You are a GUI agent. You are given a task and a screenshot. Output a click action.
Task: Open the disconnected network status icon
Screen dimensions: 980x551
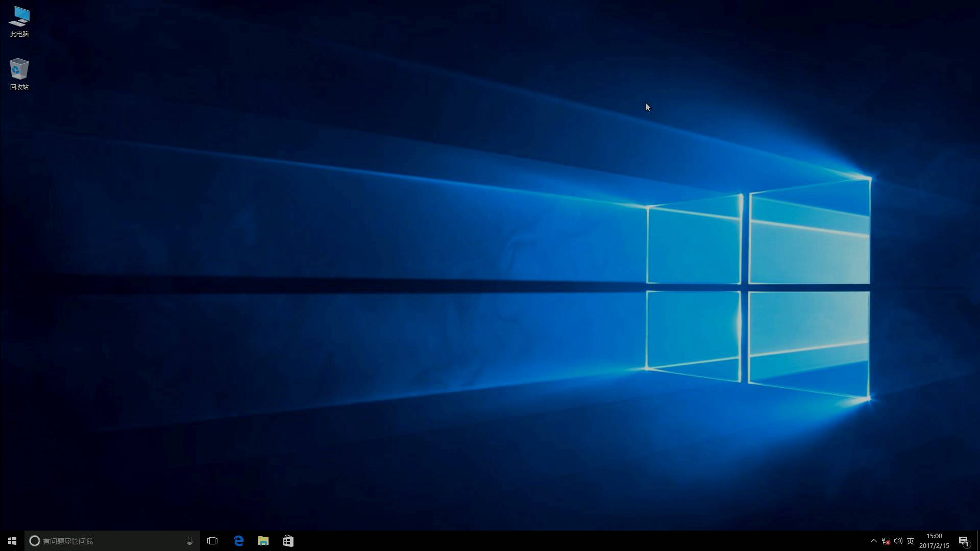pyautogui.click(x=886, y=541)
